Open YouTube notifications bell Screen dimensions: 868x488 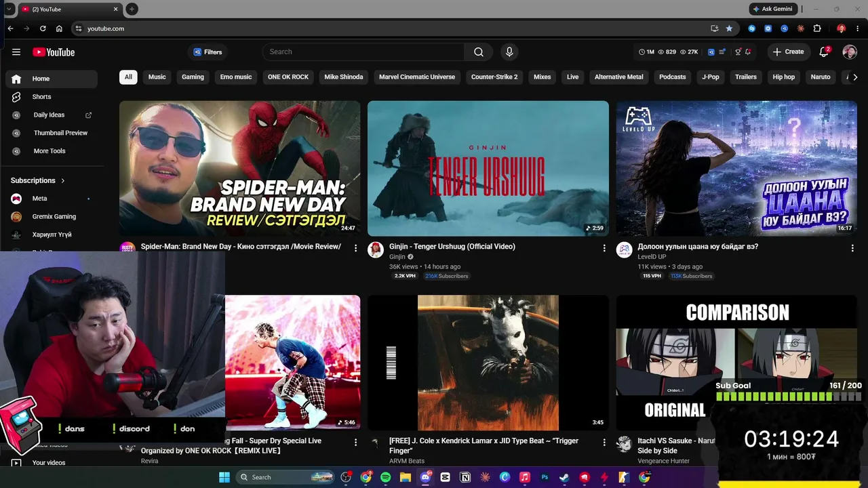pos(825,52)
